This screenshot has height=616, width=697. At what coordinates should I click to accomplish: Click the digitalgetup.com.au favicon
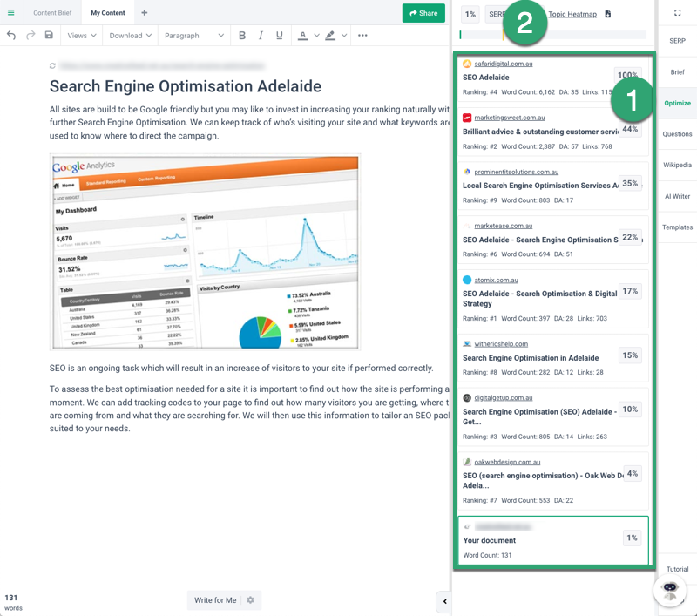point(467,398)
